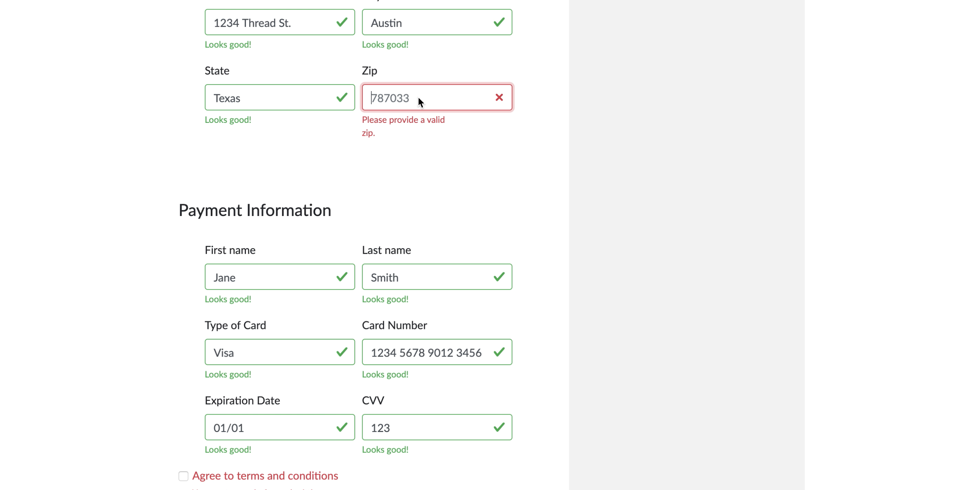
Task: Click green checkmark in the Expiration Date field
Action: coord(341,427)
